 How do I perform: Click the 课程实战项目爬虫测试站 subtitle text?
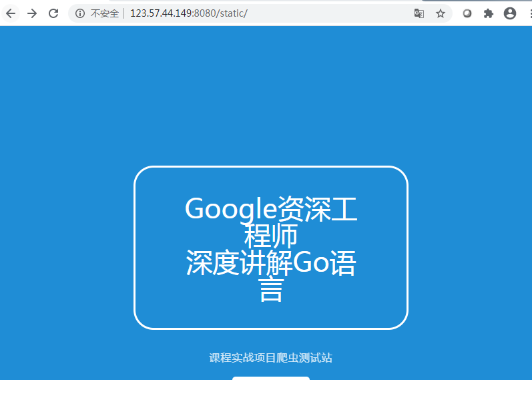click(x=271, y=358)
